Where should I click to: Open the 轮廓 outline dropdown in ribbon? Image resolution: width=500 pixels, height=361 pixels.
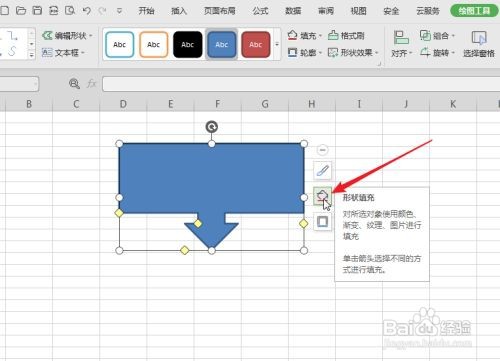(304, 52)
